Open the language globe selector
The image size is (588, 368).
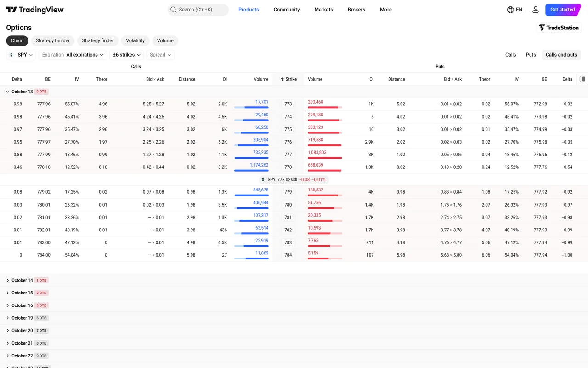point(514,10)
